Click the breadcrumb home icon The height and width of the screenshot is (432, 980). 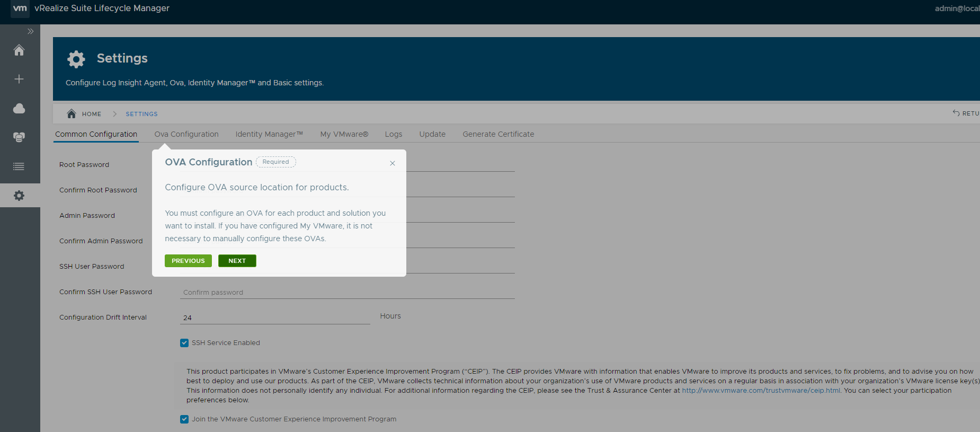72,113
